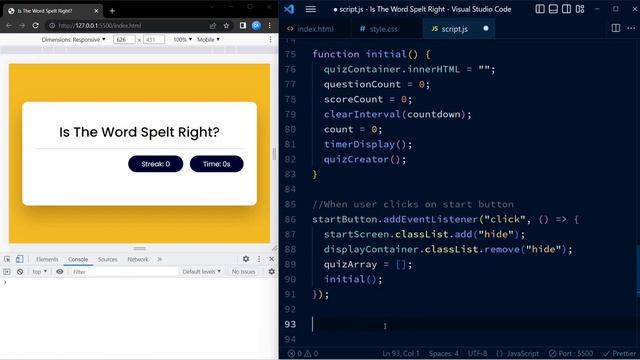Viewport: 640px width, 360px height.
Task: Switch to the Elements tab in DevTools
Action: [x=47, y=259]
